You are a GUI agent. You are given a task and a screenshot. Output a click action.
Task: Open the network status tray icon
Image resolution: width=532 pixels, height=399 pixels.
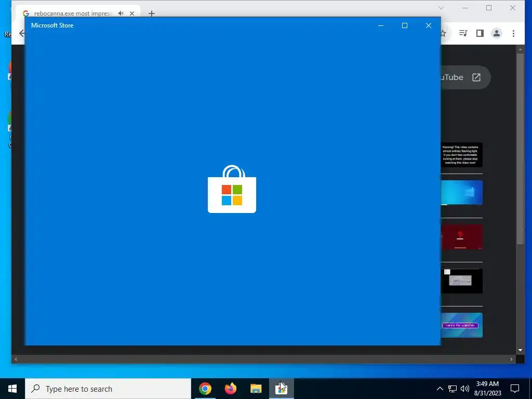(453, 389)
